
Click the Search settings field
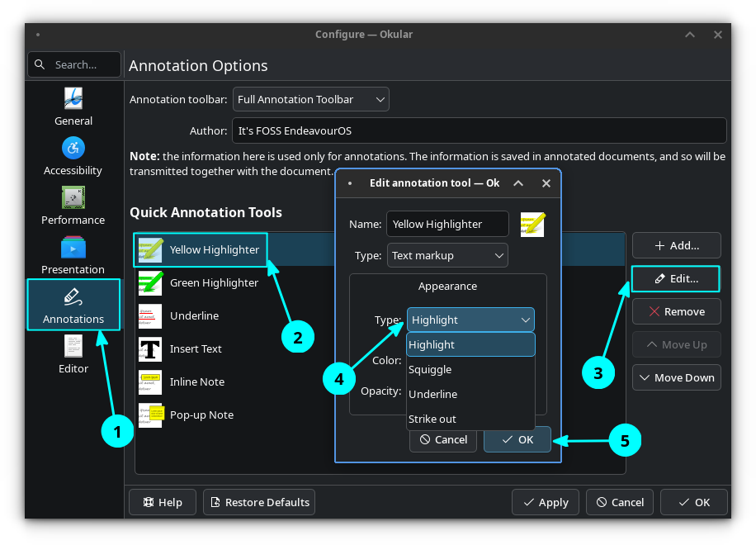tap(74, 64)
